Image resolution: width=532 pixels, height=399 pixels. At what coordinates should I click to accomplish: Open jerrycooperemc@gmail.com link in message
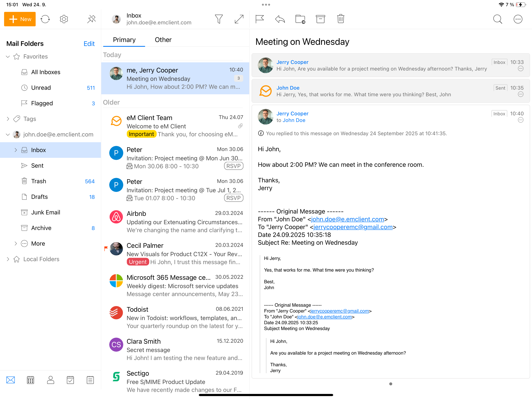click(x=353, y=227)
